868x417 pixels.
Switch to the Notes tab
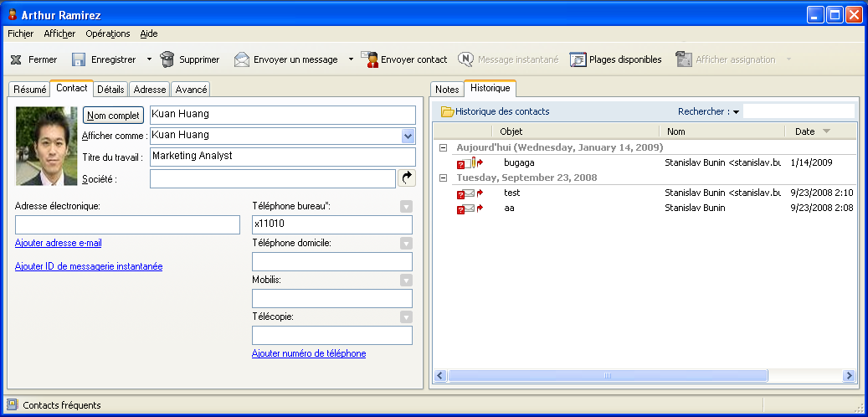click(447, 89)
